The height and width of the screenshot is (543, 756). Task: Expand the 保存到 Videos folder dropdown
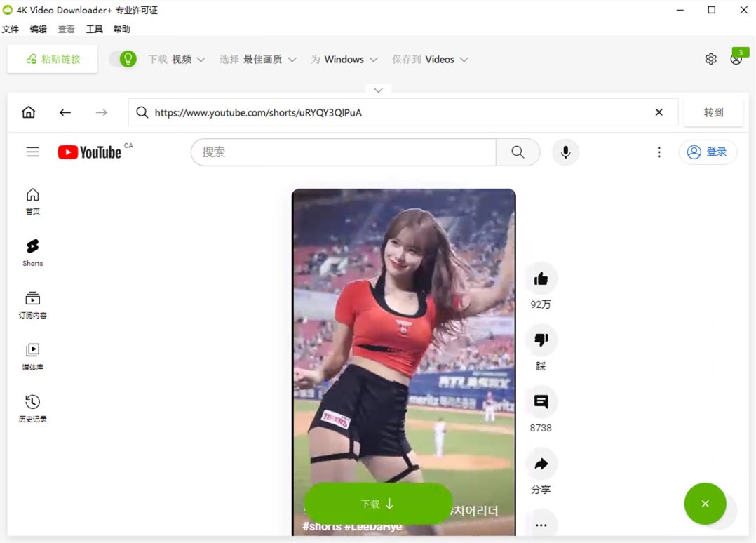(x=431, y=60)
